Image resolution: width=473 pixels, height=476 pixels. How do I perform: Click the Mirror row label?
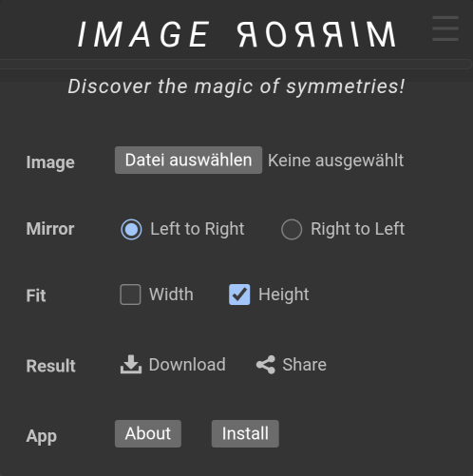click(x=50, y=229)
